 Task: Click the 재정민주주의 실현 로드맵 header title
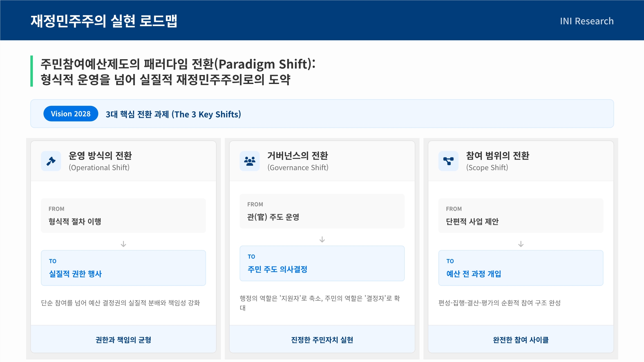click(104, 21)
